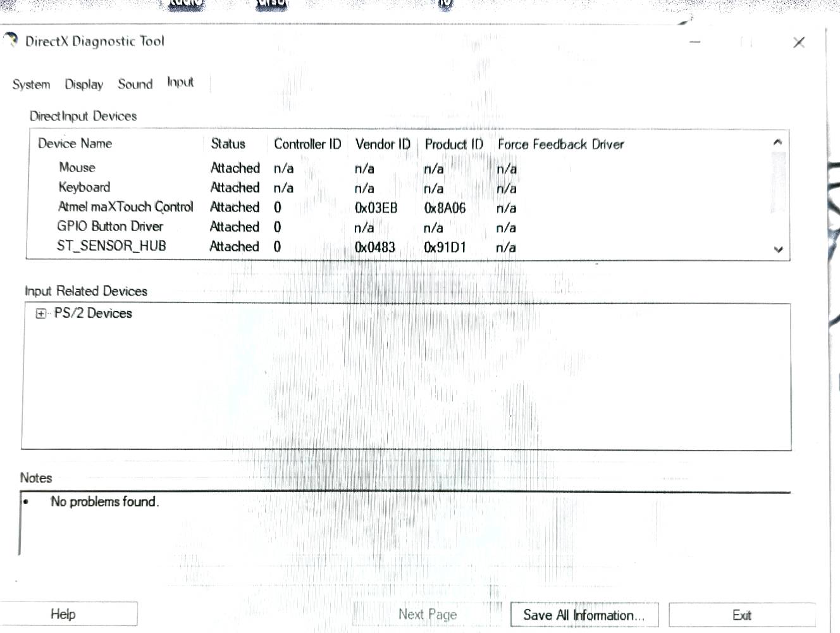Select the Keyboard device row
Image resolution: width=840 pixels, height=633 pixels.
pos(84,187)
